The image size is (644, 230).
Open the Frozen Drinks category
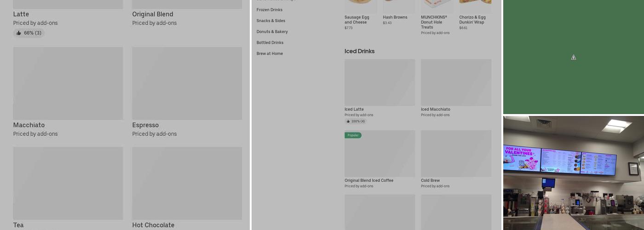[270, 10]
